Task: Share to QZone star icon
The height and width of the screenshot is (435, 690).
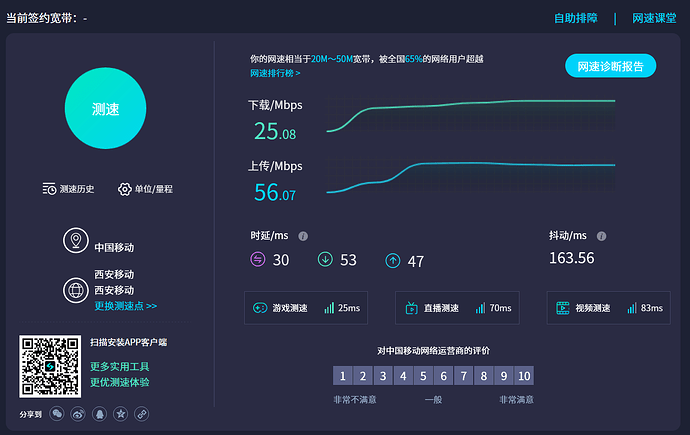Action: 121,414
